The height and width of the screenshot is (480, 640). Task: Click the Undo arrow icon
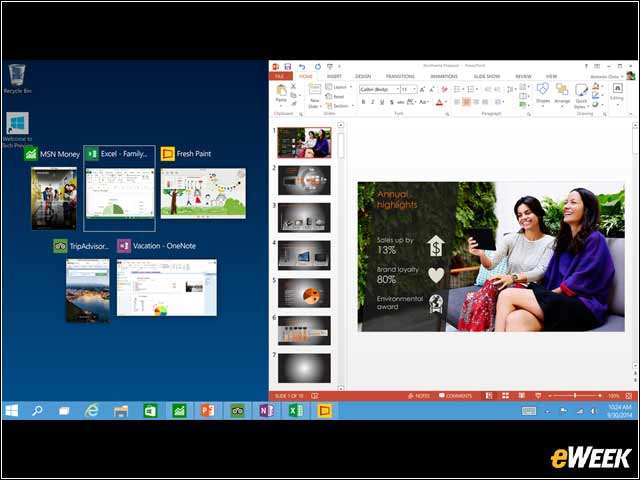302,66
